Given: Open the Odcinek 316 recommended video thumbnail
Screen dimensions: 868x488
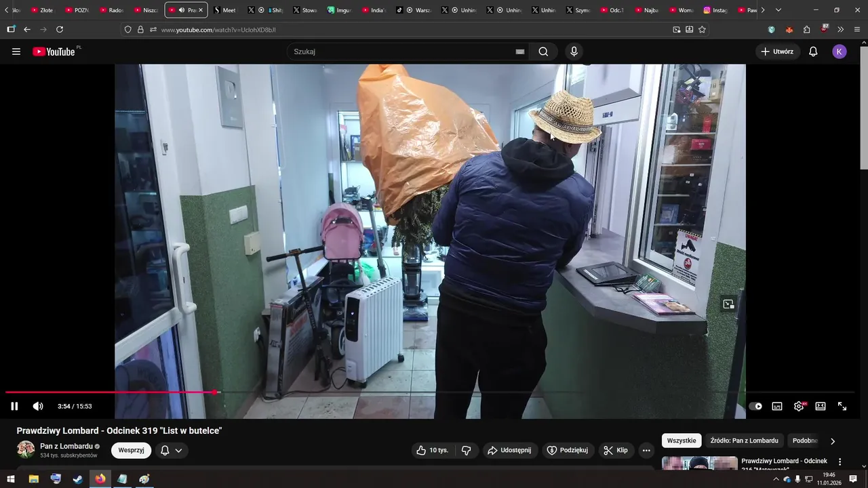Looking at the screenshot, I should pos(699,464).
